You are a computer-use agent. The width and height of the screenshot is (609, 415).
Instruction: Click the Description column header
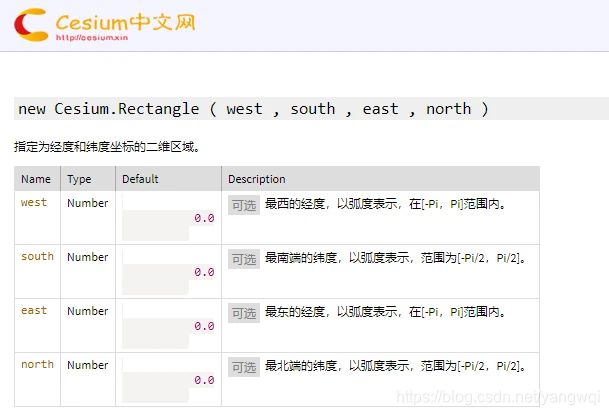tap(257, 179)
